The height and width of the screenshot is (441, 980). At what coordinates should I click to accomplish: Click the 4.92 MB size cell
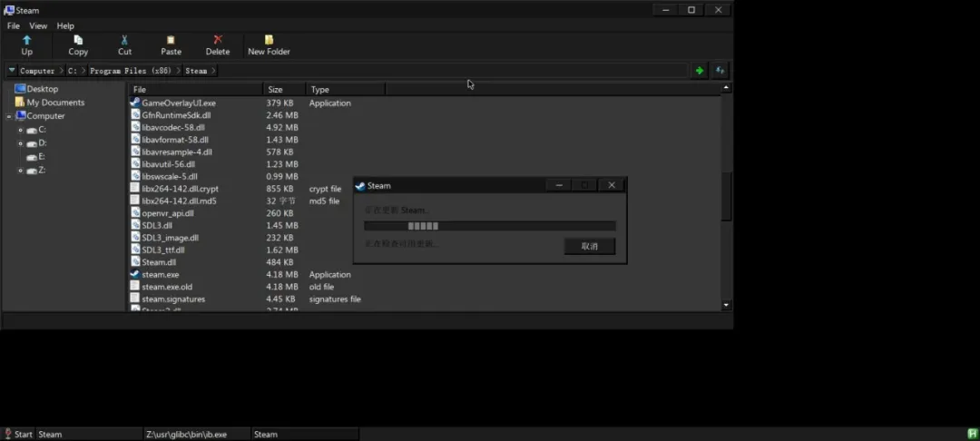click(282, 127)
